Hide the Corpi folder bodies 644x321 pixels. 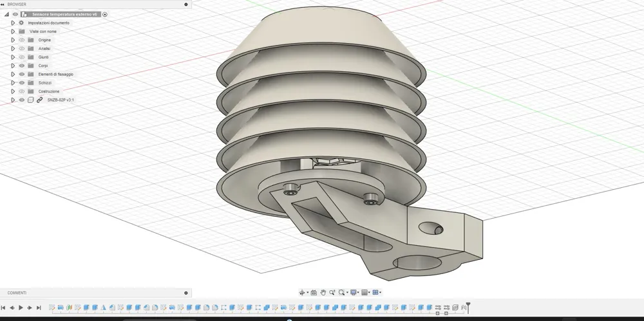coord(22,66)
